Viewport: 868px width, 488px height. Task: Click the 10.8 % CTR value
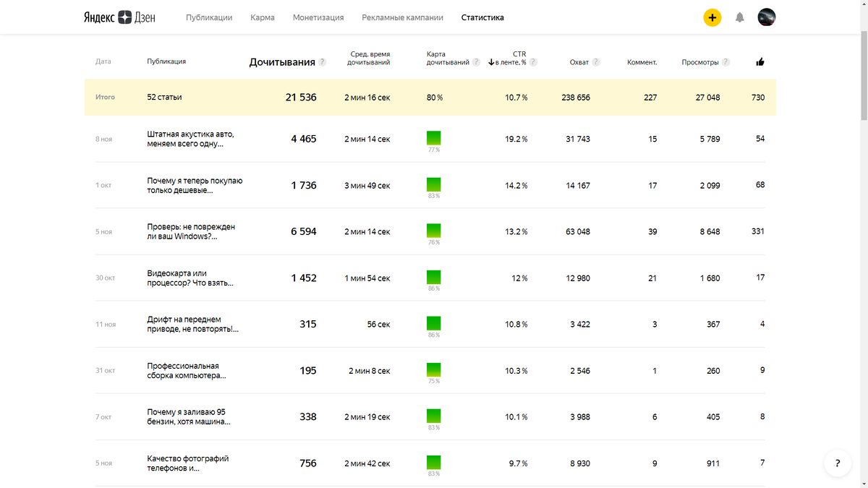click(516, 324)
